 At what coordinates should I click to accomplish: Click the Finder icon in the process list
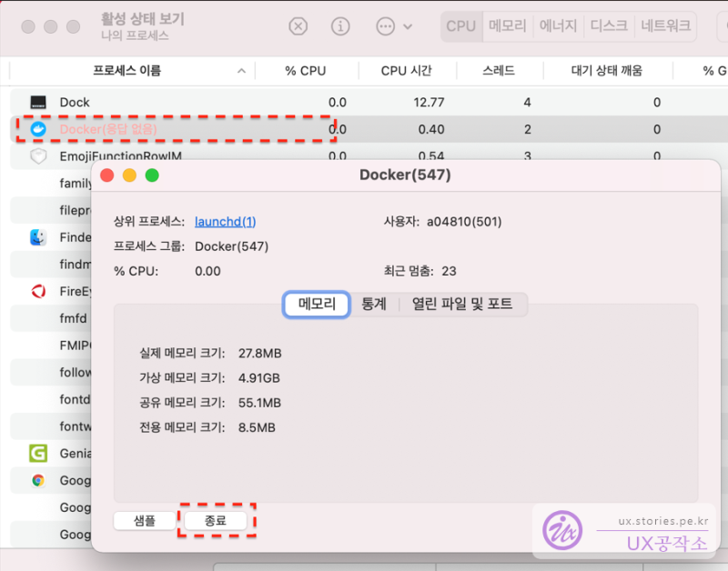tap(38, 237)
